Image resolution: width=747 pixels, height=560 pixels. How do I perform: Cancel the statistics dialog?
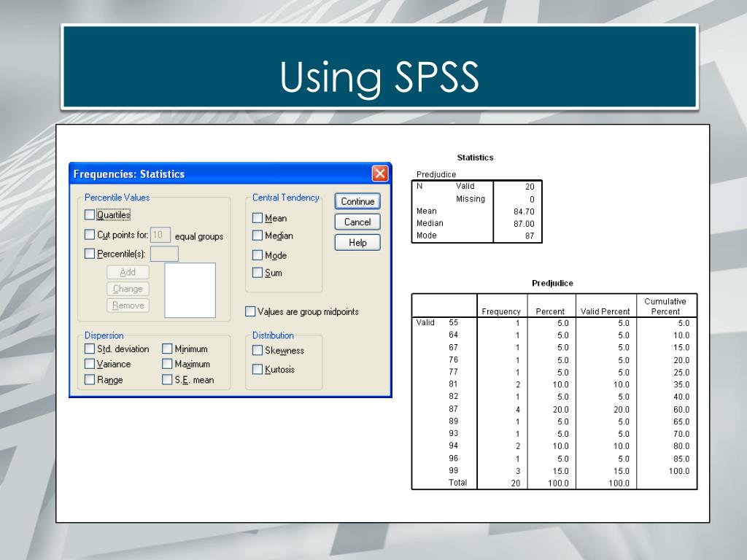pyautogui.click(x=357, y=222)
